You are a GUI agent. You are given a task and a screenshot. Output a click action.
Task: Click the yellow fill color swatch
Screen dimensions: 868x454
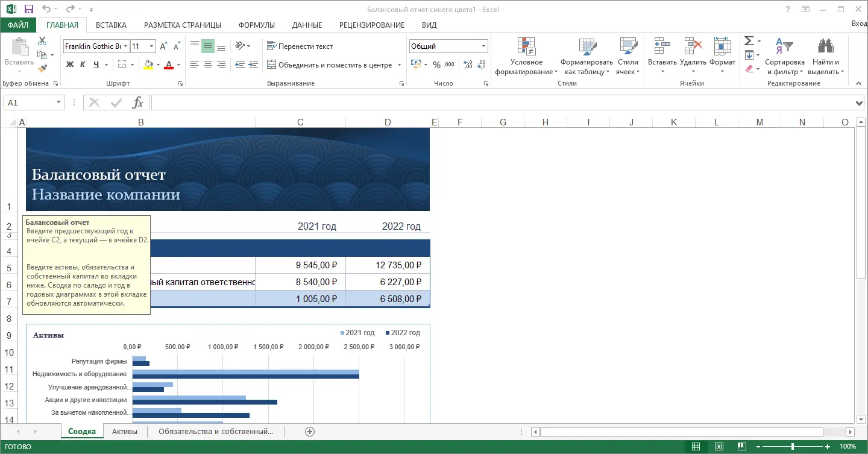click(x=148, y=65)
